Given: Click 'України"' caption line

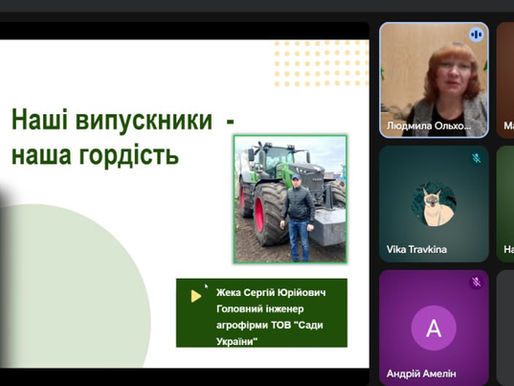Looking at the screenshot, I should [x=237, y=341].
